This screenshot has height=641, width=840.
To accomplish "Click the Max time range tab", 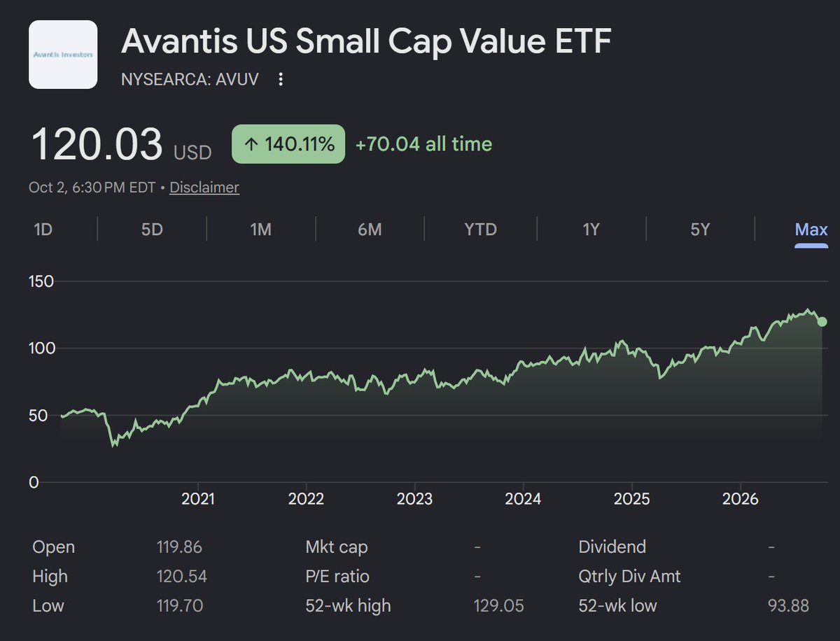I will [x=811, y=230].
